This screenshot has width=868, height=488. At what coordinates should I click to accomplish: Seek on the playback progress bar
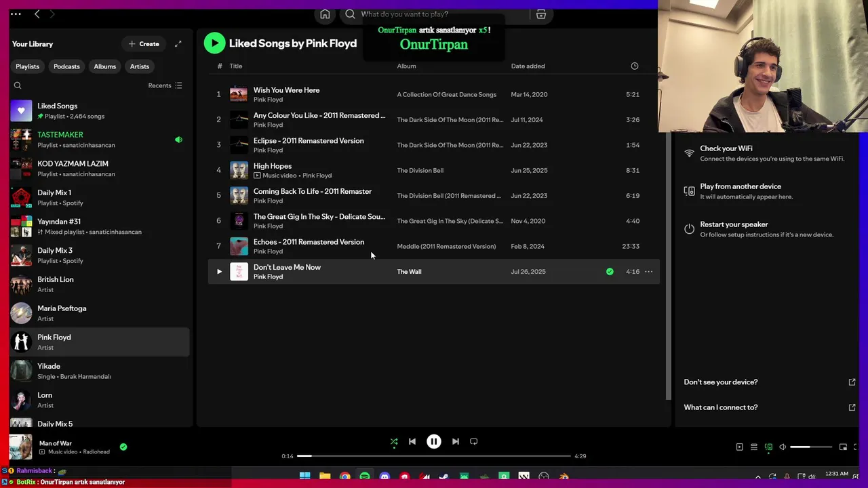pyautogui.click(x=434, y=456)
